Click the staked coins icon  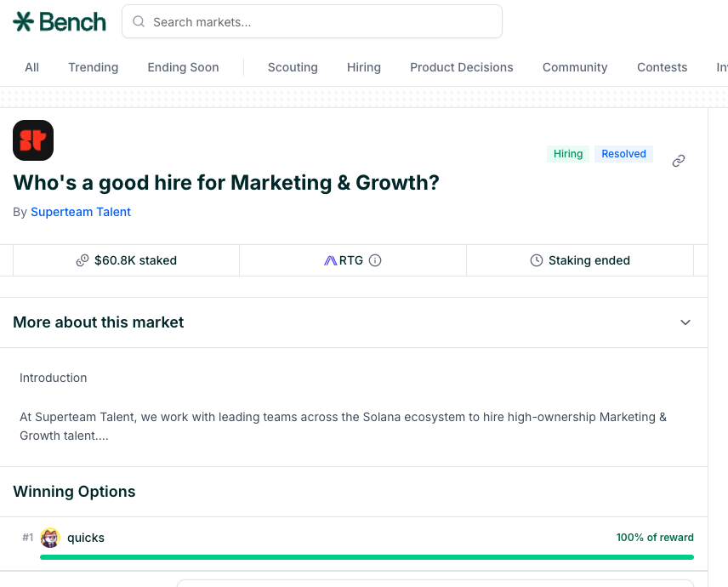(x=82, y=260)
